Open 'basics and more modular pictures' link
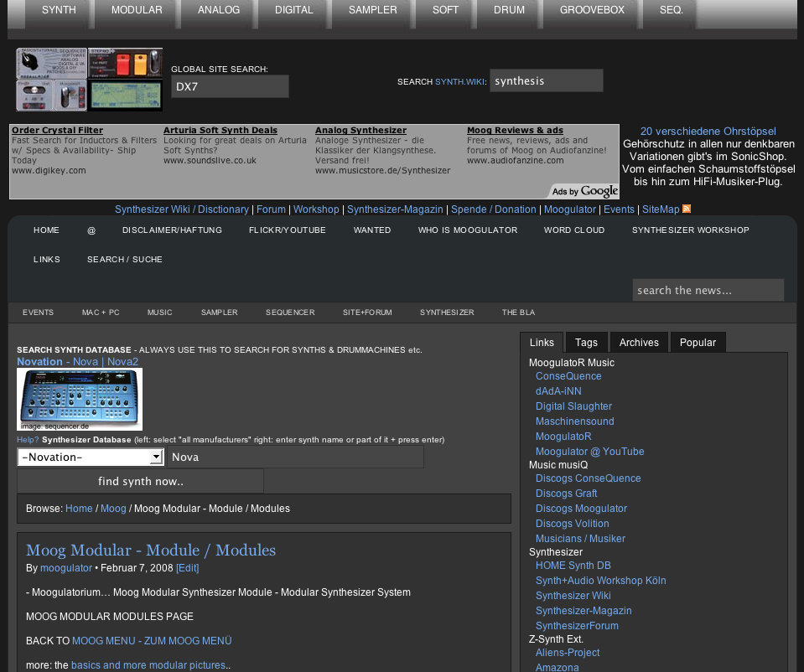The width and height of the screenshot is (804, 672). click(148, 664)
